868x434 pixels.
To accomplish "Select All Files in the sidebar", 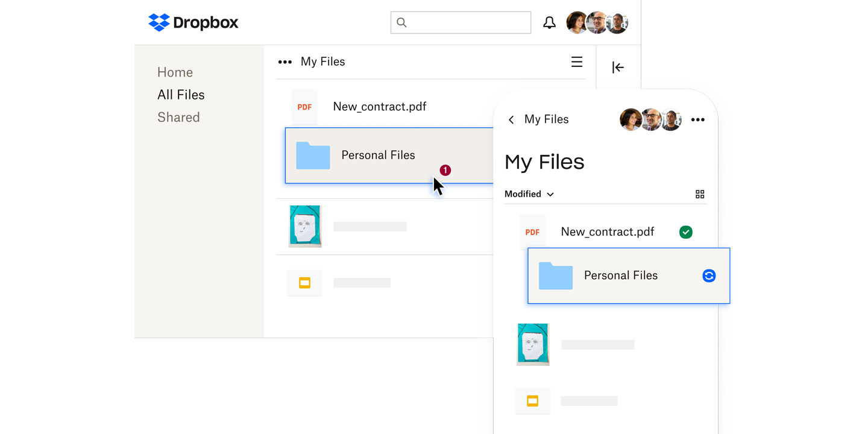I will [181, 95].
